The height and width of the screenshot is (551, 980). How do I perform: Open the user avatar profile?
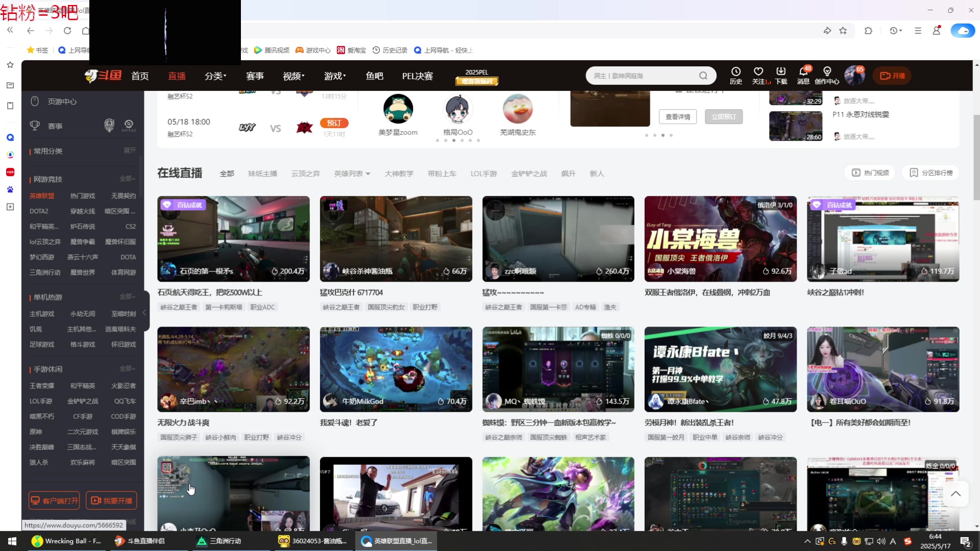(854, 76)
